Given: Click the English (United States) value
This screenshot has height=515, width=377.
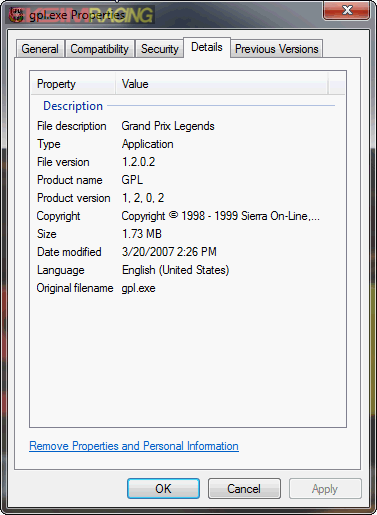Looking at the screenshot, I should pos(175,270).
